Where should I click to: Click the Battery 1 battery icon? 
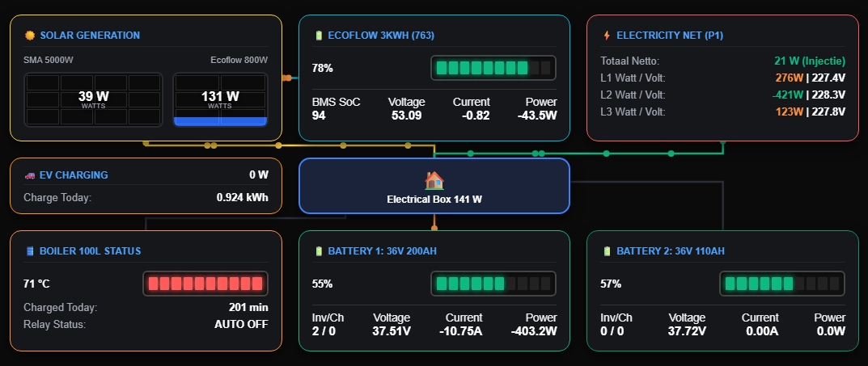point(318,251)
